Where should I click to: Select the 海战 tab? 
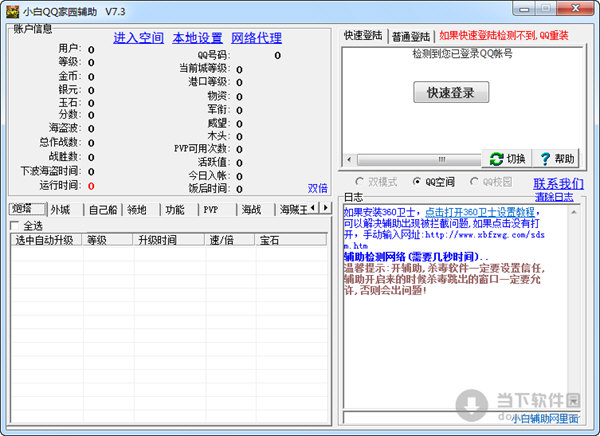tap(255, 210)
